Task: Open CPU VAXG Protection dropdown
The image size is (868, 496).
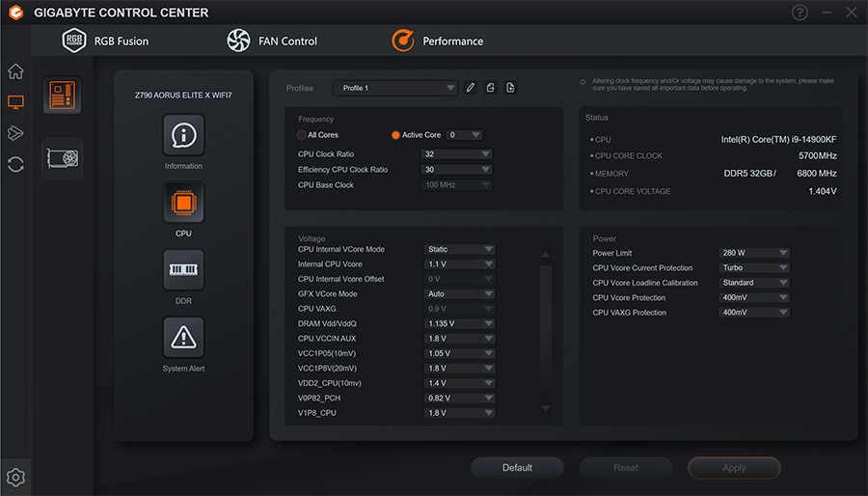Action: click(x=754, y=313)
